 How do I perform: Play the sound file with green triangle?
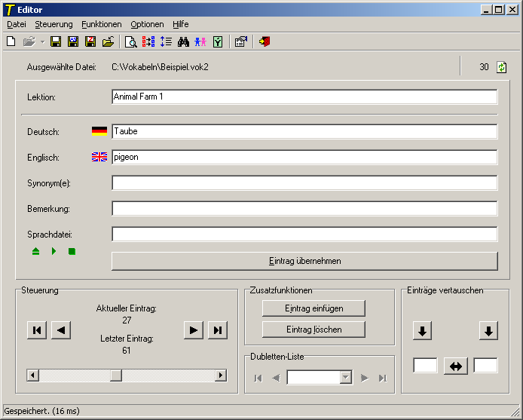pyautogui.click(x=54, y=251)
